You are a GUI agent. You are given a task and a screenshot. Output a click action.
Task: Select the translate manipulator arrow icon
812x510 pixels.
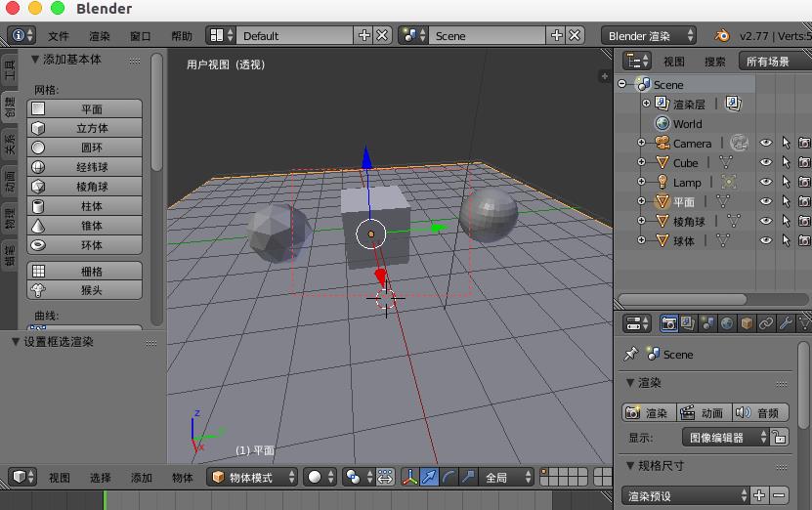[429, 478]
